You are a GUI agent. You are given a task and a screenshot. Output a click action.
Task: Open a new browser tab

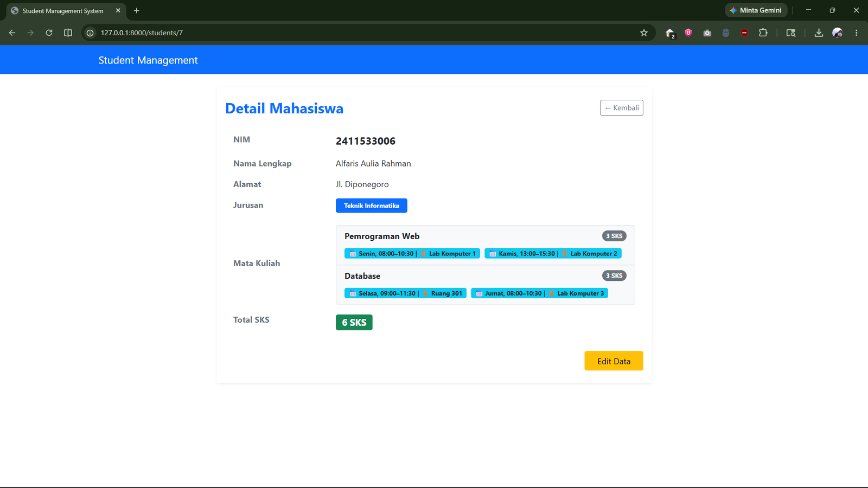[x=137, y=10]
